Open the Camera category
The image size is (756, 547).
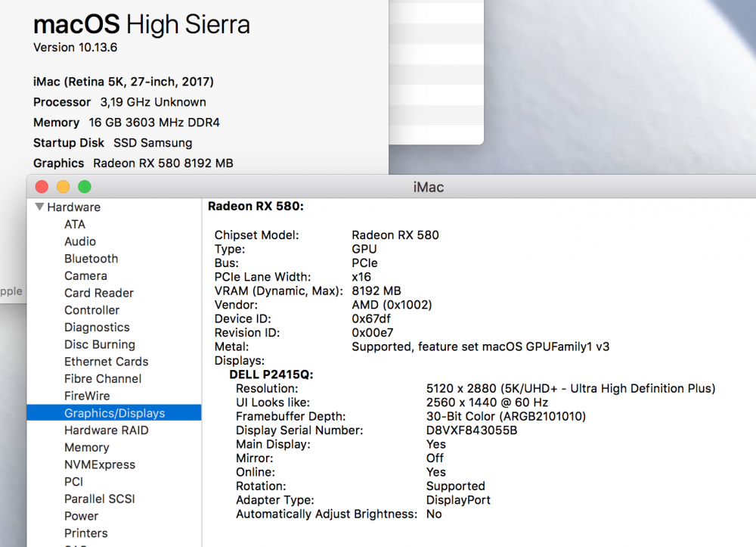[86, 276]
